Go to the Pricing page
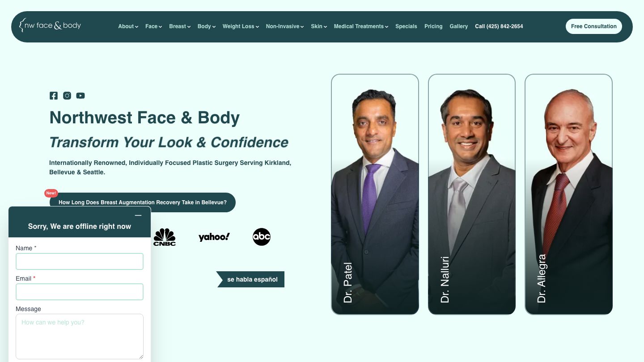644x362 pixels. click(433, 26)
